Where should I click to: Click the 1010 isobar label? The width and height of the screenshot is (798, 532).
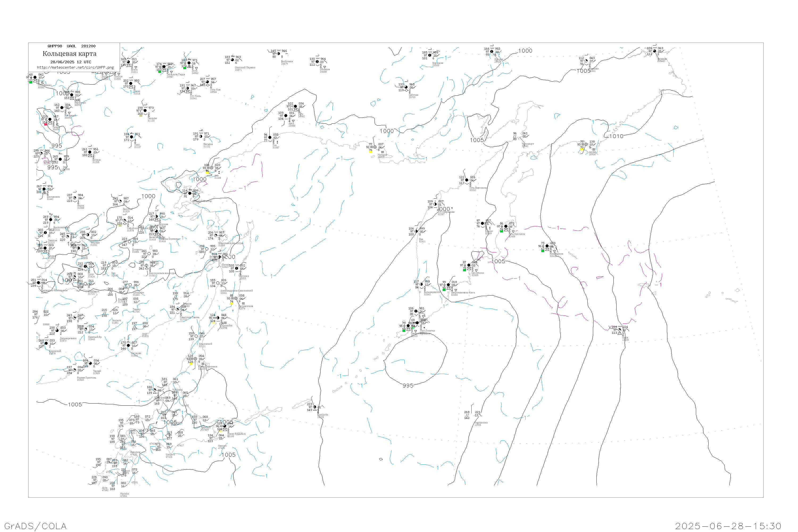tap(616, 136)
